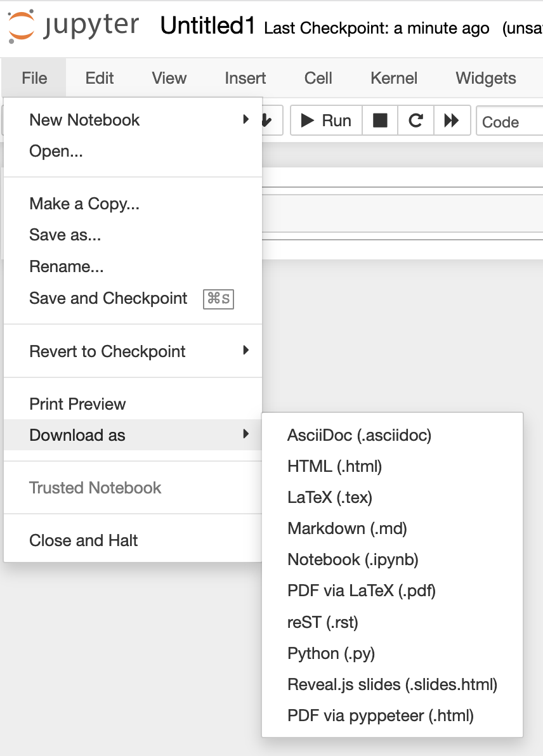The image size is (543, 756).
Task: Interrupt the kernel with stop icon
Action: point(380,120)
